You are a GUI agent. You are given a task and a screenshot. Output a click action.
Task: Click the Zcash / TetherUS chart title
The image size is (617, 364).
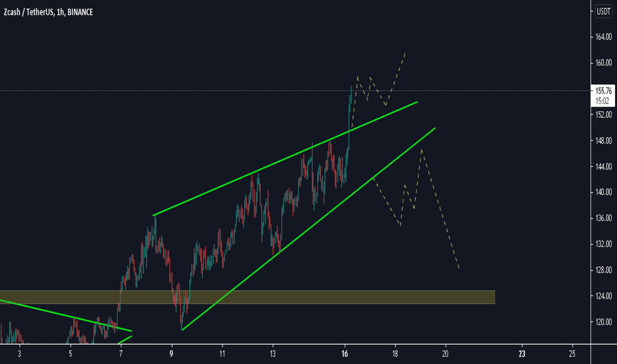48,12
